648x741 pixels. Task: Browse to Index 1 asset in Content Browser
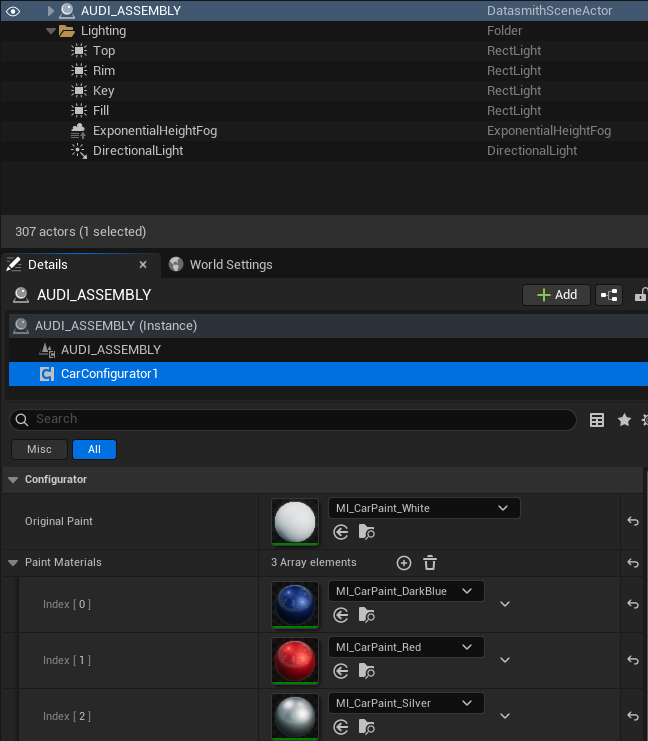[x=366, y=671]
